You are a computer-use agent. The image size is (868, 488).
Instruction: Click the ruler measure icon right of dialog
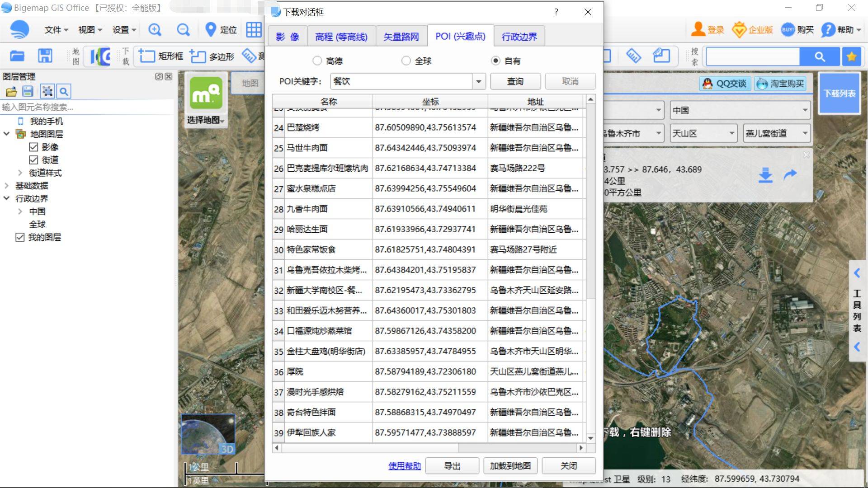633,56
